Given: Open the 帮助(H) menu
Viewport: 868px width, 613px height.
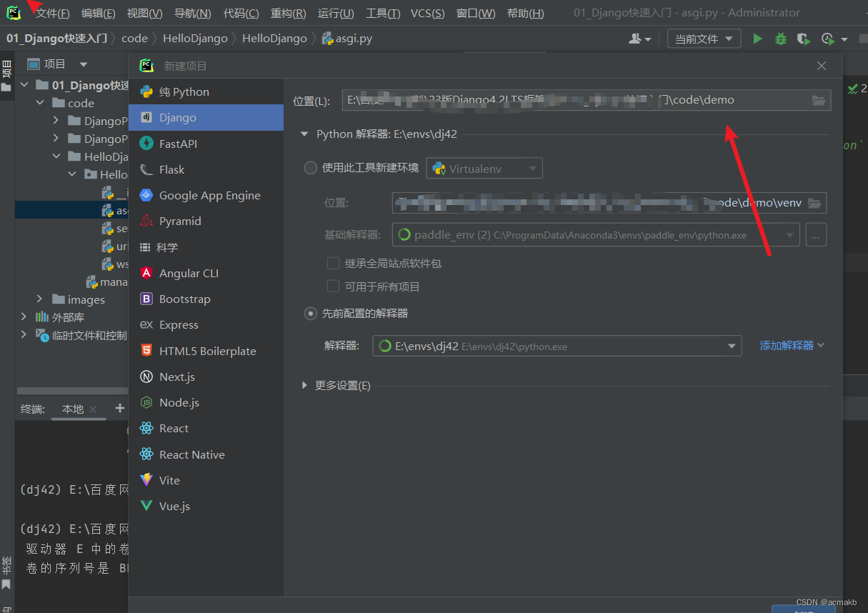Looking at the screenshot, I should pyautogui.click(x=525, y=14).
